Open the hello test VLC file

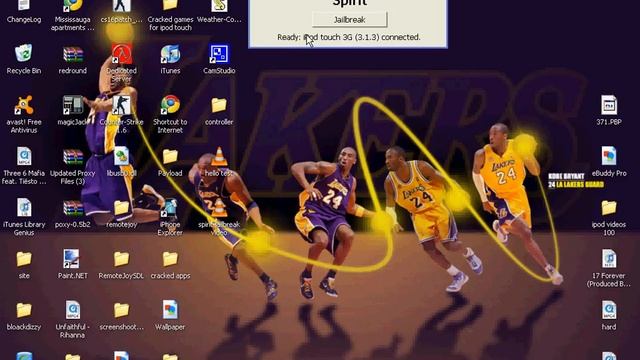pyautogui.click(x=219, y=157)
